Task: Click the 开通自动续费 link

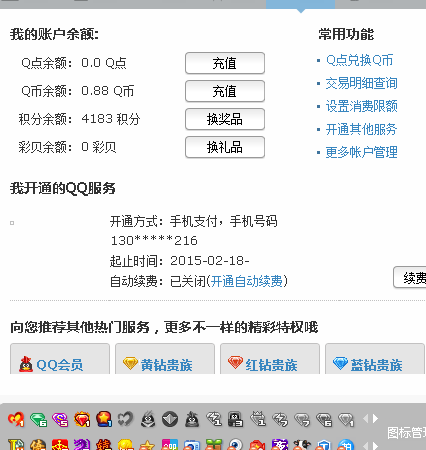Action: [247, 281]
